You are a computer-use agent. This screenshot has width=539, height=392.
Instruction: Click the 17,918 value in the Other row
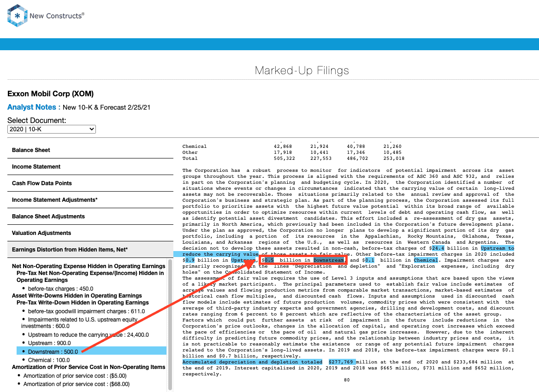283,152
